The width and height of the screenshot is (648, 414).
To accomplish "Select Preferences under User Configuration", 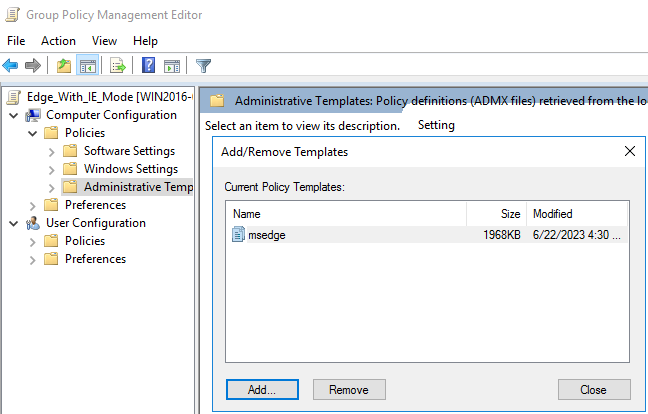I will click(x=95, y=259).
